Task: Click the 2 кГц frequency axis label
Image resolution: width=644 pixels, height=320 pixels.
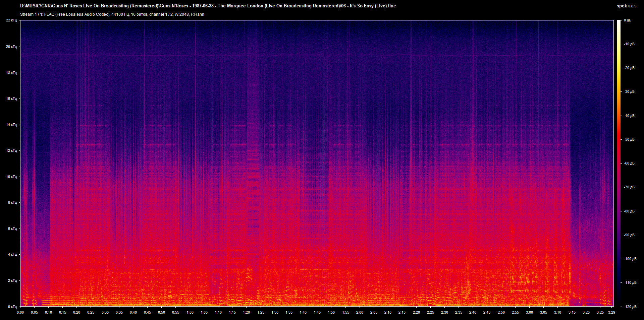Action: [x=12, y=280]
